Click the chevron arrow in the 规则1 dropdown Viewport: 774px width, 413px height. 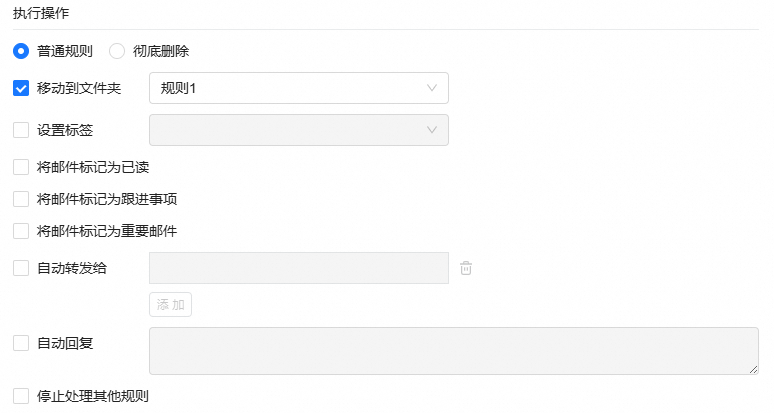pos(432,88)
